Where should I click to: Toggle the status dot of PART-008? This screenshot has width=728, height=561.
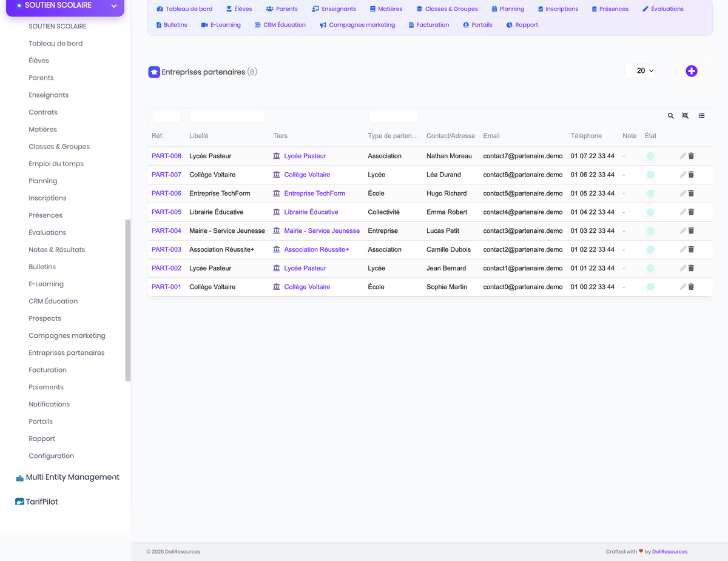tap(650, 156)
